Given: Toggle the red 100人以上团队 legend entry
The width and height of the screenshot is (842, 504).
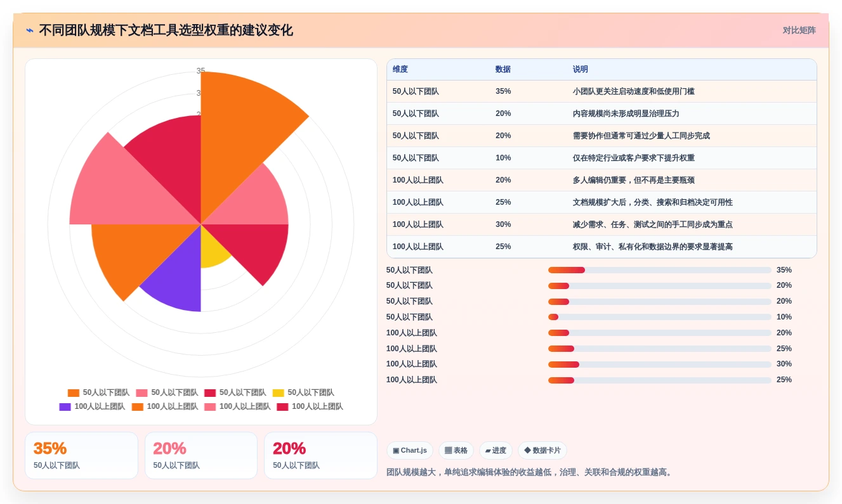Looking at the screenshot, I should (310, 407).
